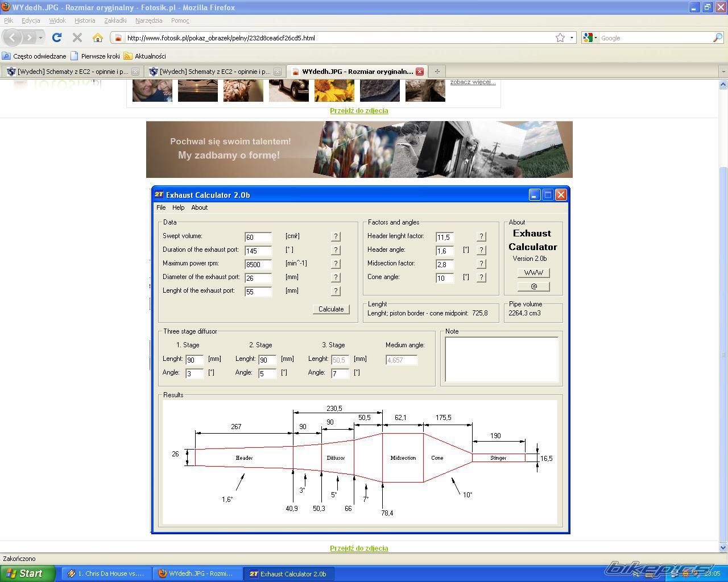Go to the Home page icon
728x582 pixels.
click(x=98, y=38)
